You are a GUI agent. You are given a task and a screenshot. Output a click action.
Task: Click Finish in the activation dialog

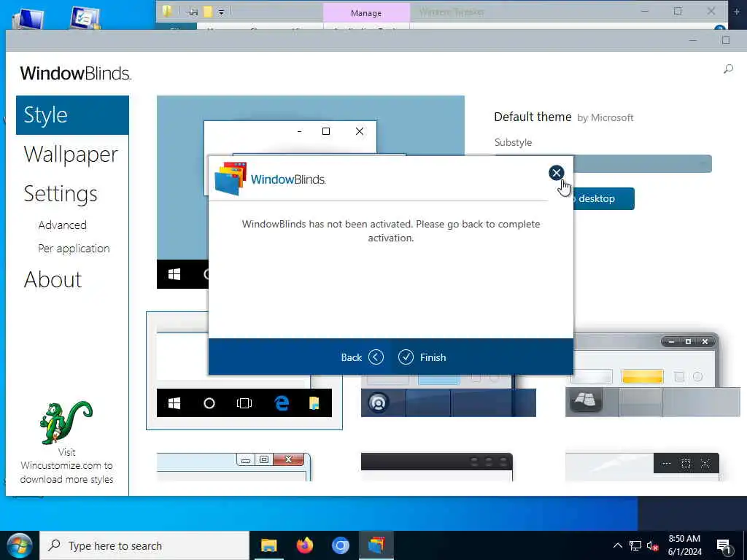tap(422, 357)
